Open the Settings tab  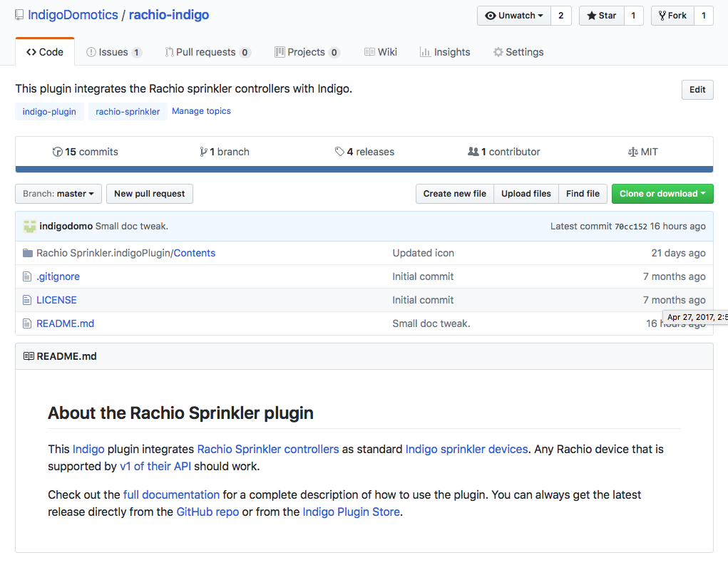click(x=518, y=53)
